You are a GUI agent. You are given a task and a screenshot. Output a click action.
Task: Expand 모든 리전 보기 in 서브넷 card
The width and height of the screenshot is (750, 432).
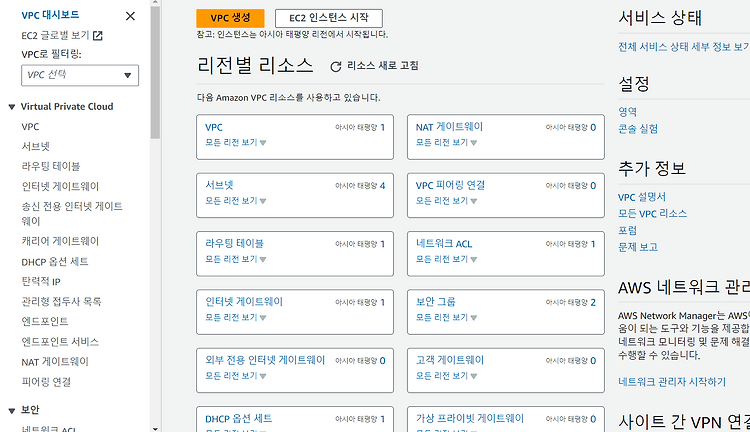click(235, 201)
